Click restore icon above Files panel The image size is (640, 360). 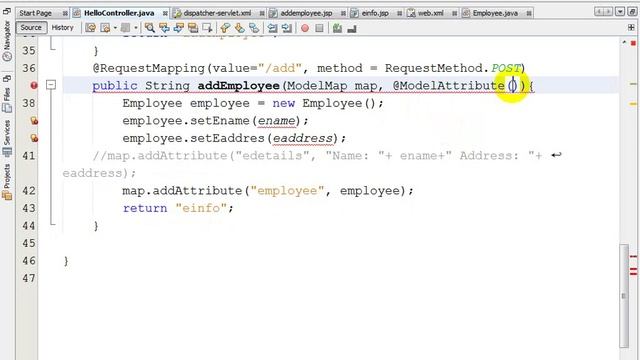[x=7, y=78]
